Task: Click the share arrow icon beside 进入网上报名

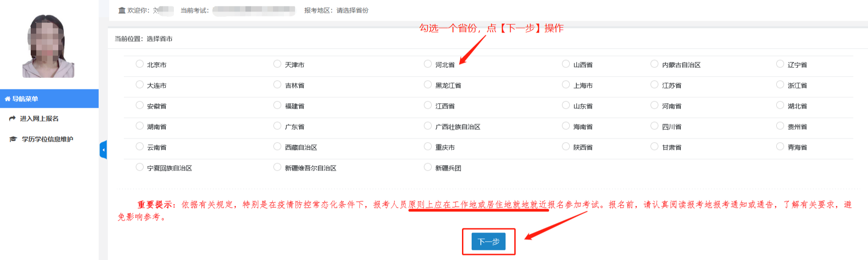Action: click(x=12, y=118)
